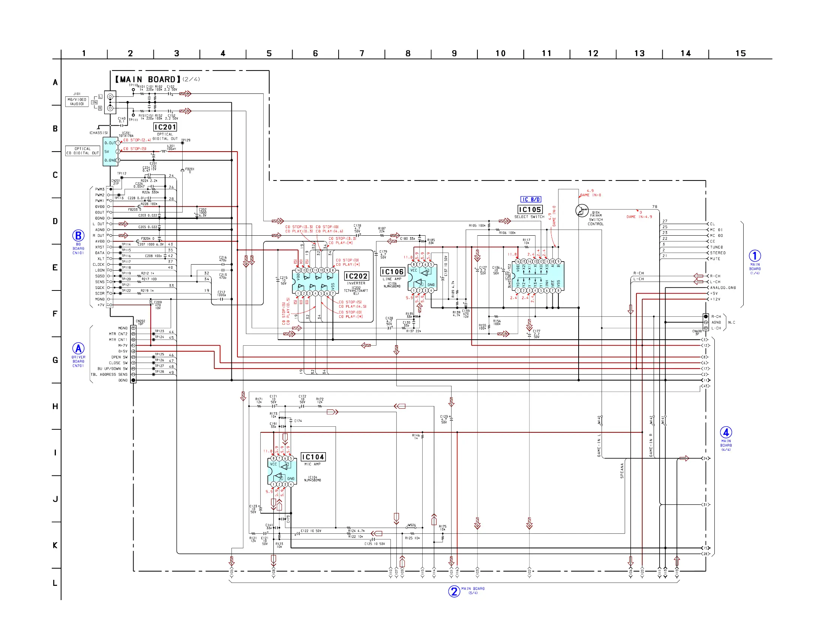
Task: Click the IC201 optical output module
Action: point(110,152)
